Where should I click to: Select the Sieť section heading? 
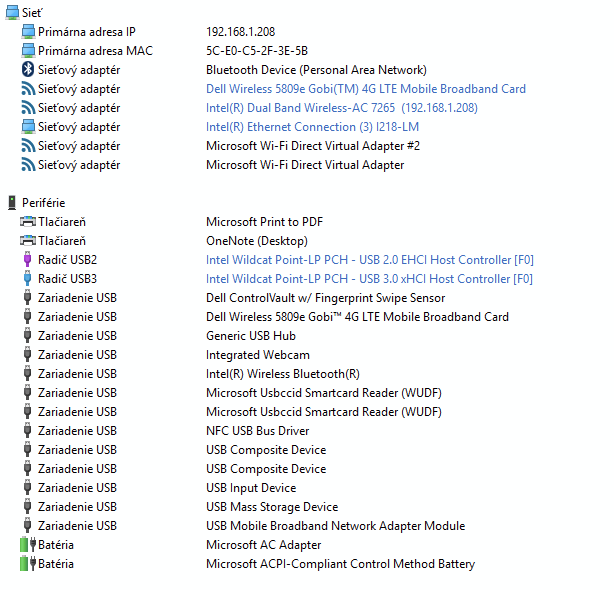[x=32, y=13]
